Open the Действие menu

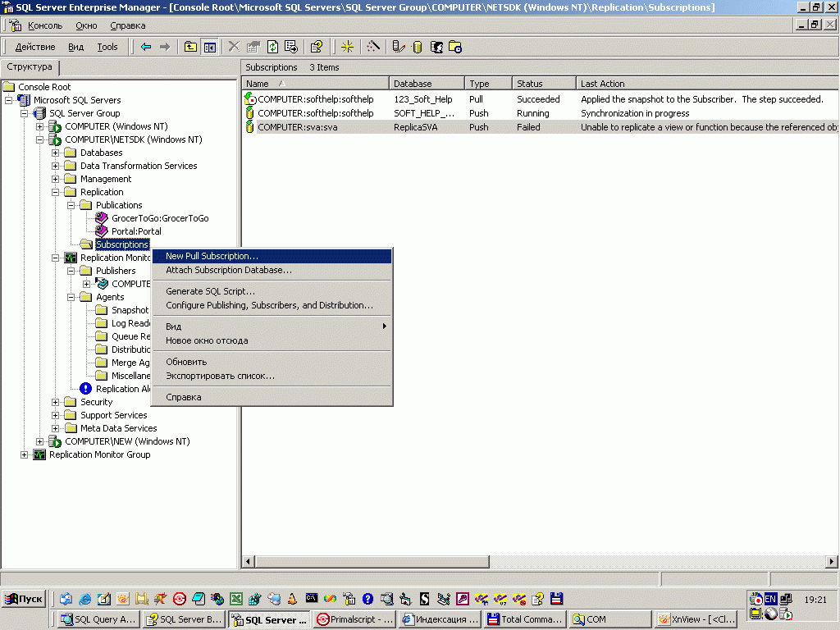coord(34,47)
